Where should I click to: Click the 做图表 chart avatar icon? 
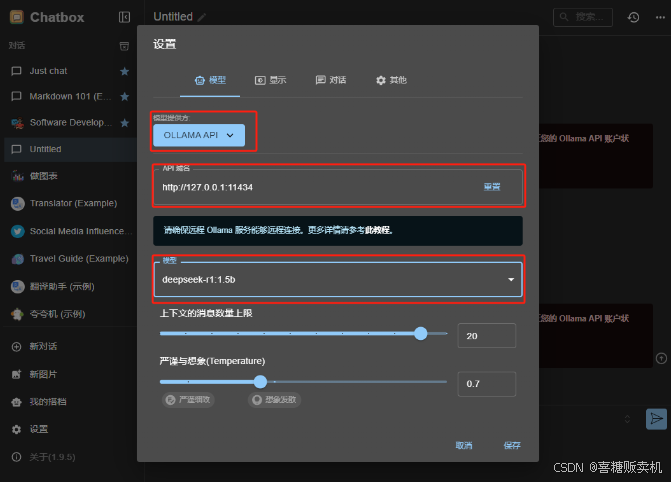pos(18,176)
